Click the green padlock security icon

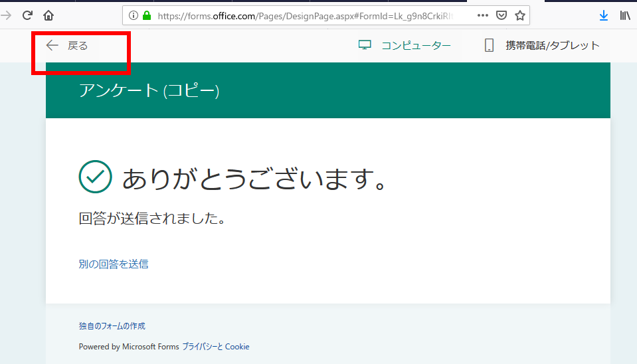tap(147, 15)
